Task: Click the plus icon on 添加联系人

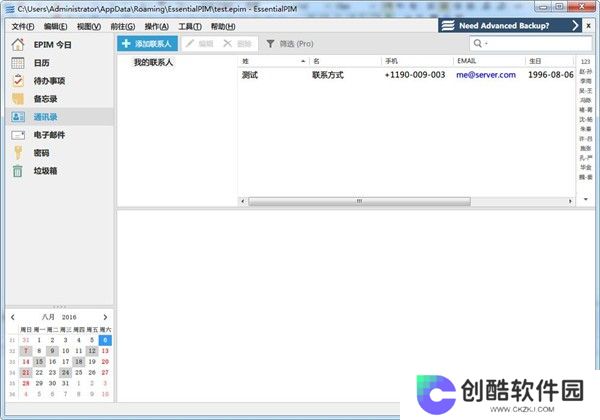Action: pos(126,44)
